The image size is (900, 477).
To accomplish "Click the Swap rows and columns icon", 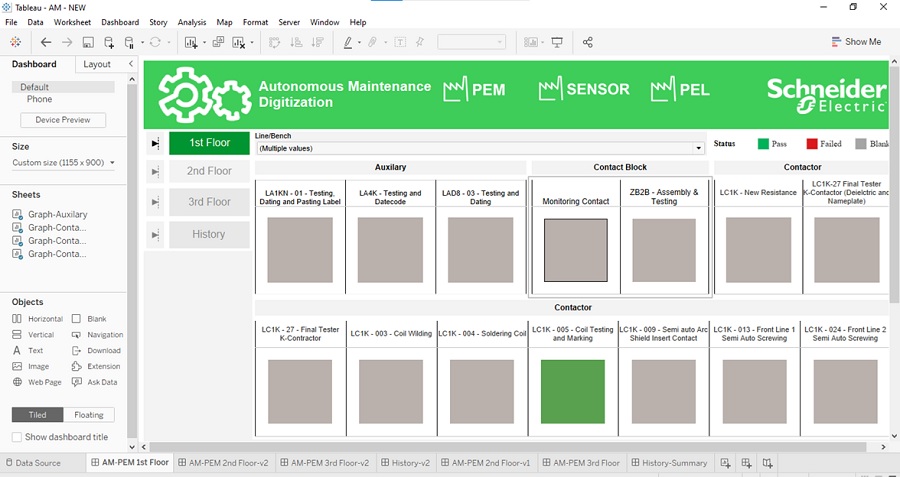I will (274, 42).
